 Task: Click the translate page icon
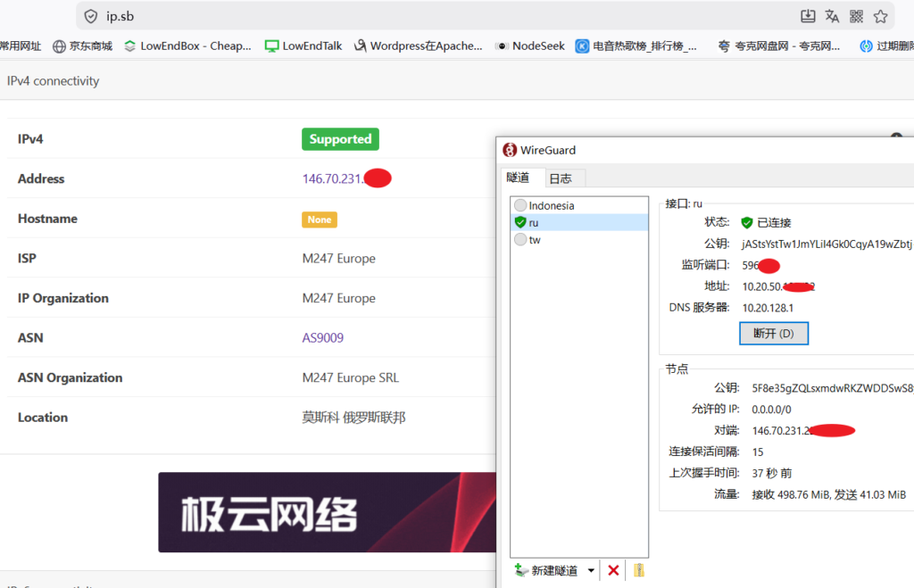(x=832, y=16)
